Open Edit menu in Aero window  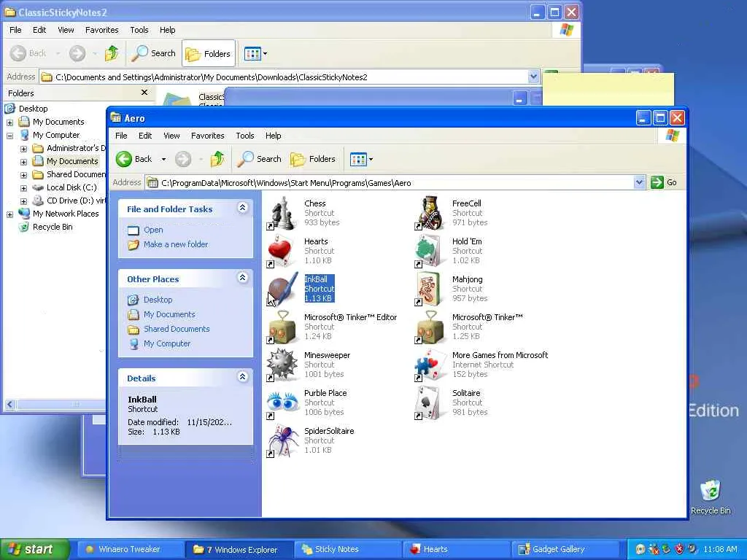[145, 136]
